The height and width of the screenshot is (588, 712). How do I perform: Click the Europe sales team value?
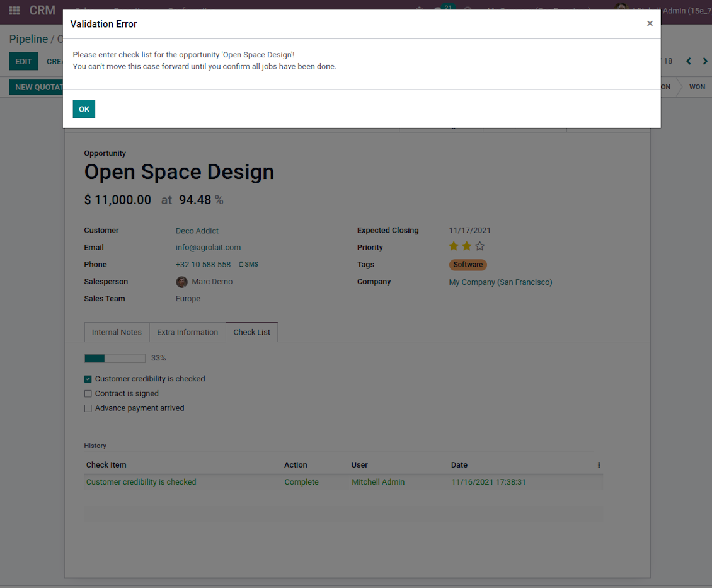[188, 299]
